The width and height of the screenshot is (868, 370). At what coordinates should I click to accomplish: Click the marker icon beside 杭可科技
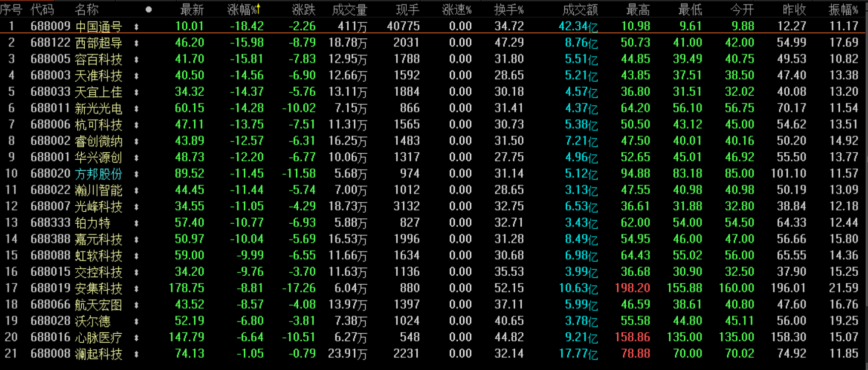[x=136, y=125]
